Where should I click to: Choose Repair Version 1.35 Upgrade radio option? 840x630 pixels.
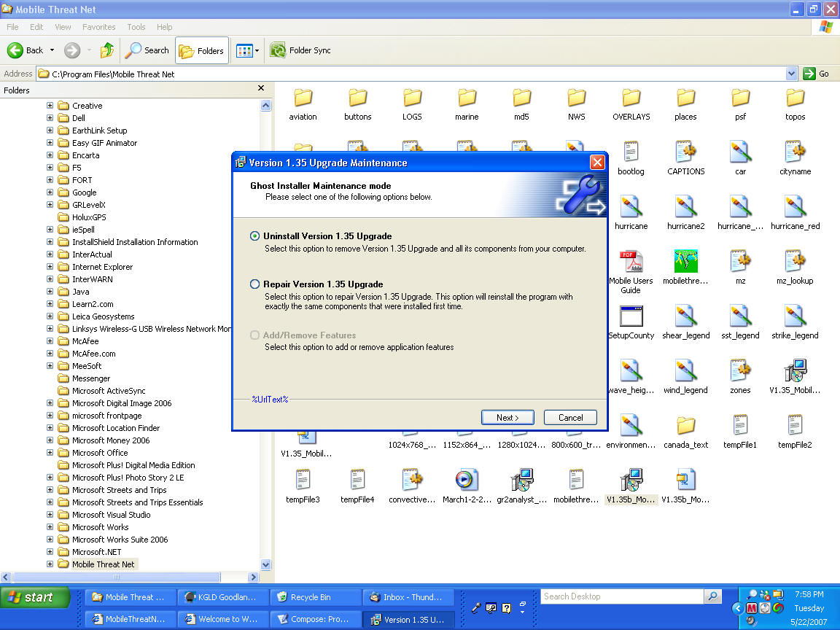point(255,284)
